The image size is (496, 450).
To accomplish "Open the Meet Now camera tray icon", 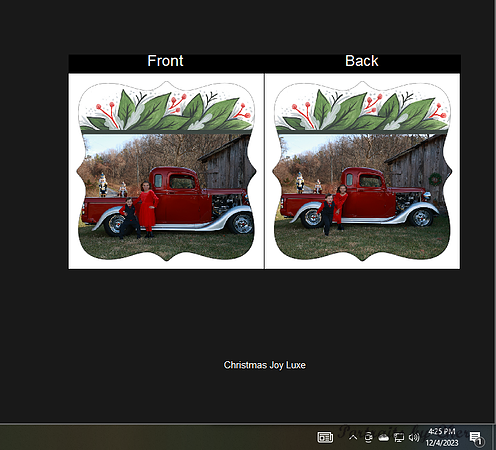I will [368, 437].
